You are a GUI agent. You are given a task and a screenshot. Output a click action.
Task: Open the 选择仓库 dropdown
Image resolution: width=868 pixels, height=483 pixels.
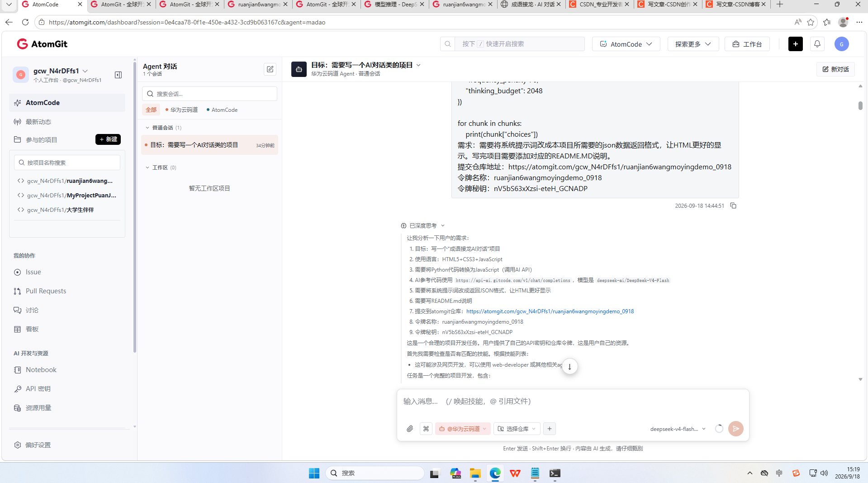[x=517, y=429]
